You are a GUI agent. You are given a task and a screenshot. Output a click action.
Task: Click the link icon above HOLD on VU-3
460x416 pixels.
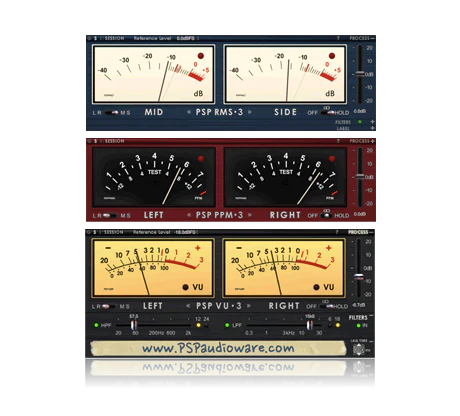point(325,301)
